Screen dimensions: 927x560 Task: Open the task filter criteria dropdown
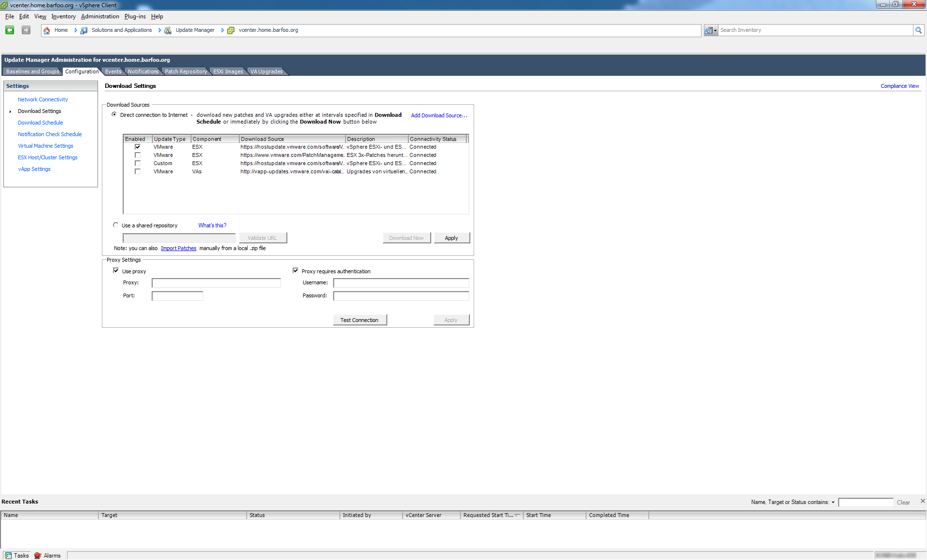[x=833, y=503]
